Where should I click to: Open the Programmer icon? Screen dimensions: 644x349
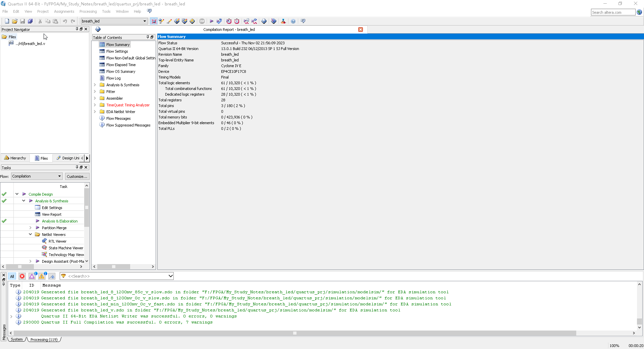[274, 21]
